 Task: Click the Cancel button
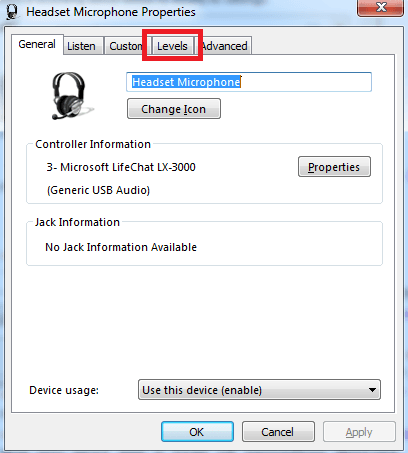click(278, 432)
